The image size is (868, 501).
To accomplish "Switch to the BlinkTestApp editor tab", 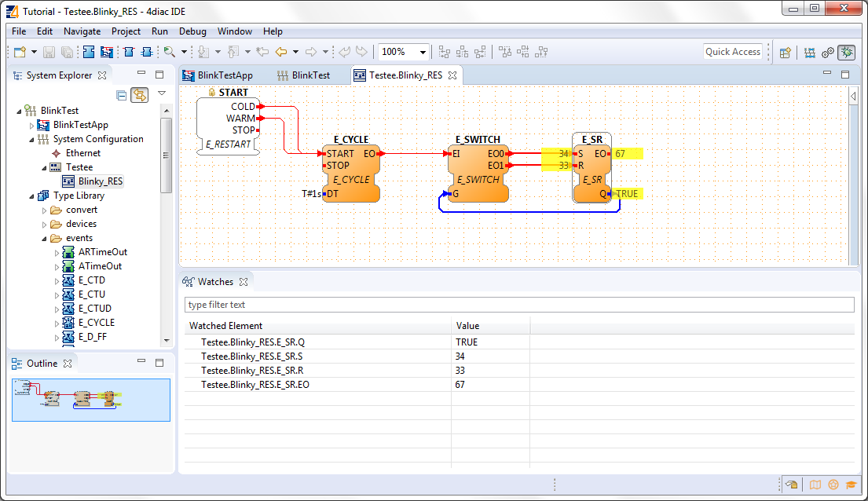I will click(x=225, y=75).
